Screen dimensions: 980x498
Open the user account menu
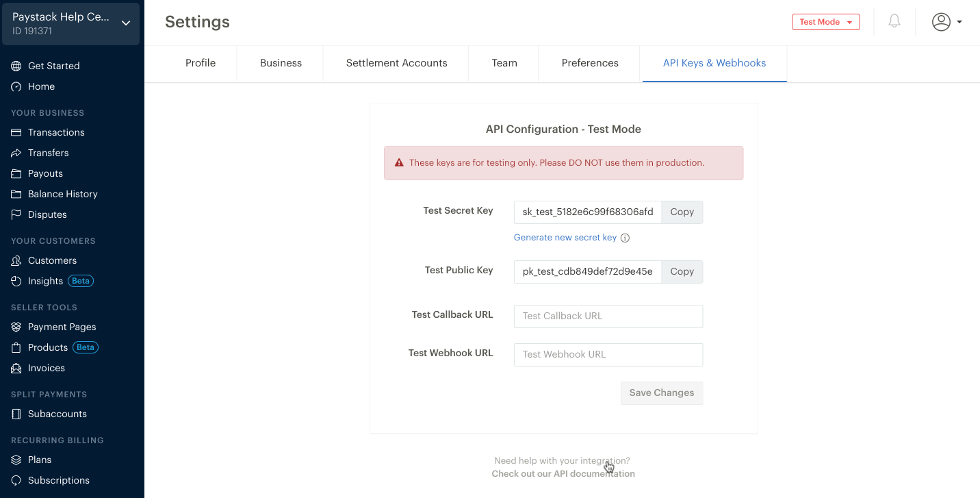(947, 22)
